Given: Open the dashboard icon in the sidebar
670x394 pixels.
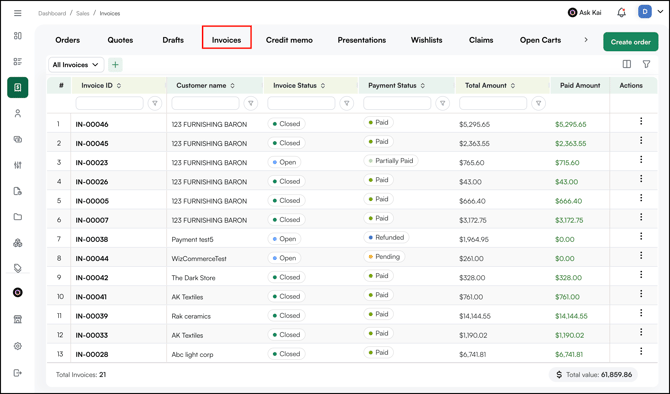Looking at the screenshot, I should point(18,36).
